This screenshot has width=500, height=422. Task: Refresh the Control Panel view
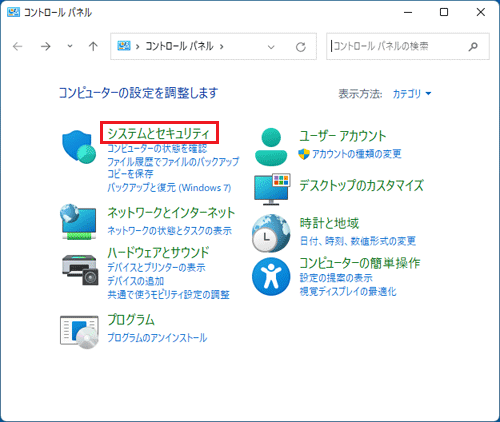click(301, 47)
